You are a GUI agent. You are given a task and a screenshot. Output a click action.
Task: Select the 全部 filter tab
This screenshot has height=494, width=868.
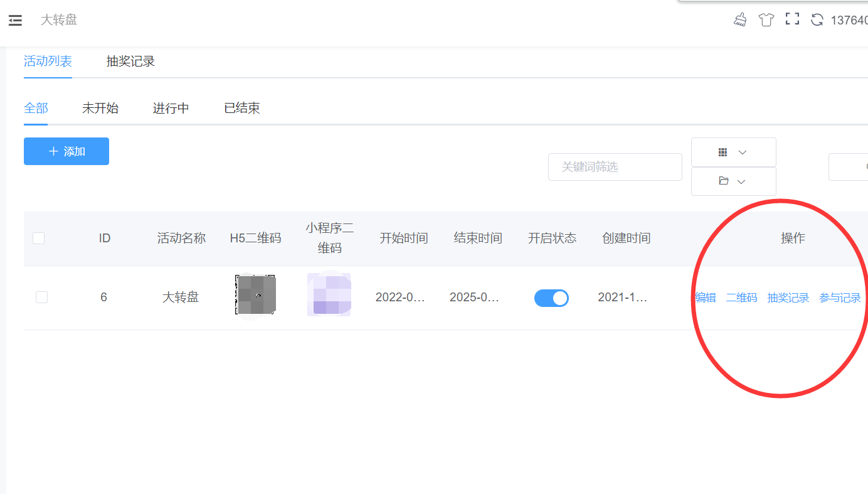tap(36, 108)
